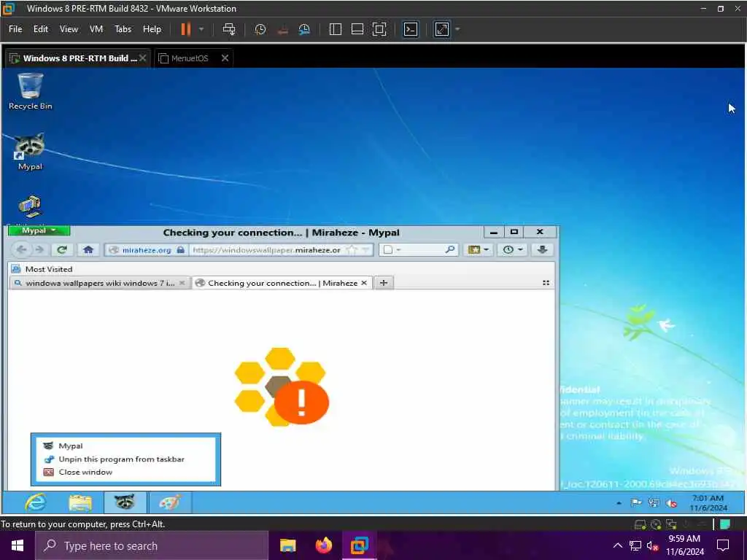Click the tab groups grid icon
The height and width of the screenshot is (560, 747).
point(546,283)
